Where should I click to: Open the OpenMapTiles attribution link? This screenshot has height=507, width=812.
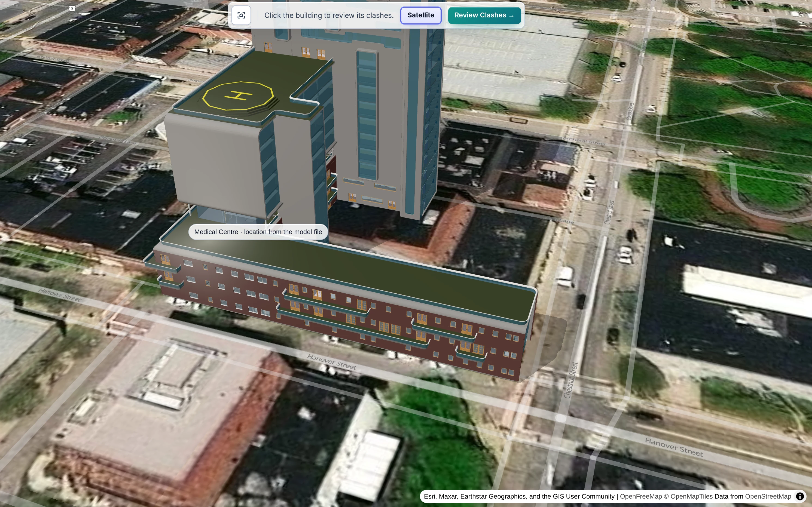[x=688, y=497]
